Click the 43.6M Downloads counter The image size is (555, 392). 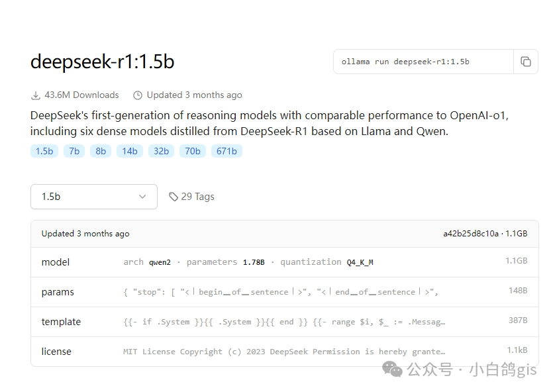click(x=81, y=95)
